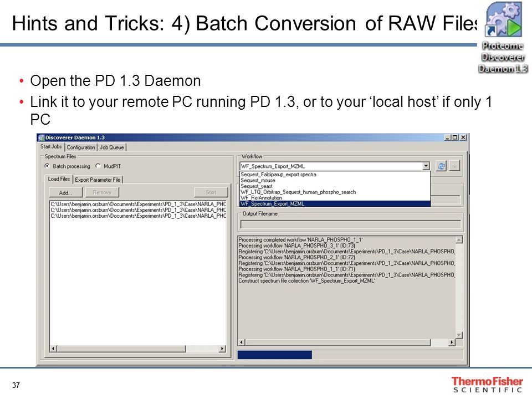Switch to the Configuration tab

[x=81, y=147]
